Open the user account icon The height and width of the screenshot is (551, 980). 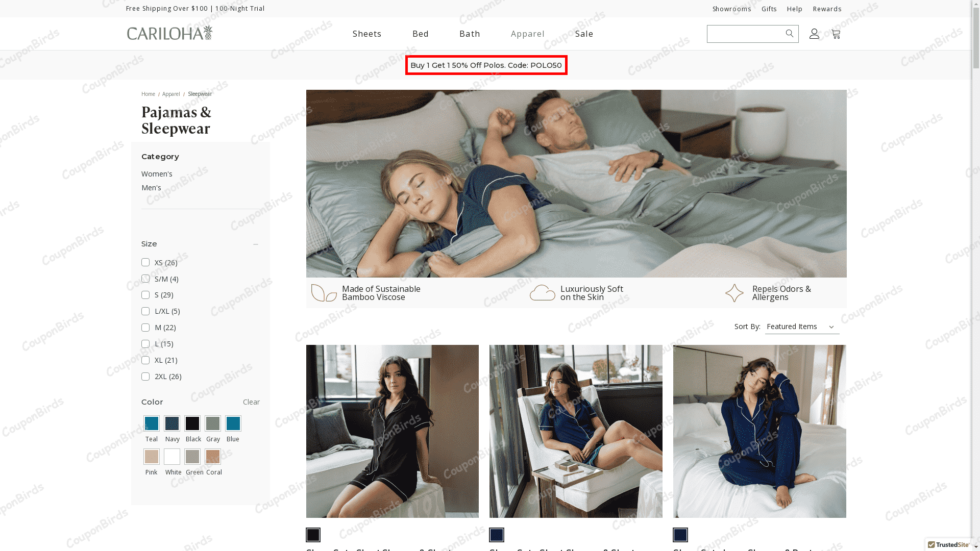814,34
